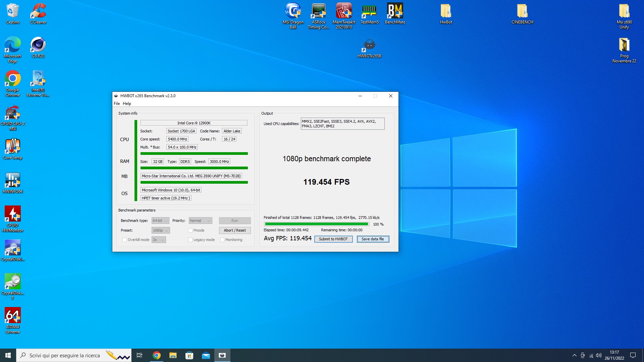Image resolution: width=644 pixels, height=362 pixels.
Task: Open CPUID CPU-Z MSI shortcut
Action: coord(13,118)
